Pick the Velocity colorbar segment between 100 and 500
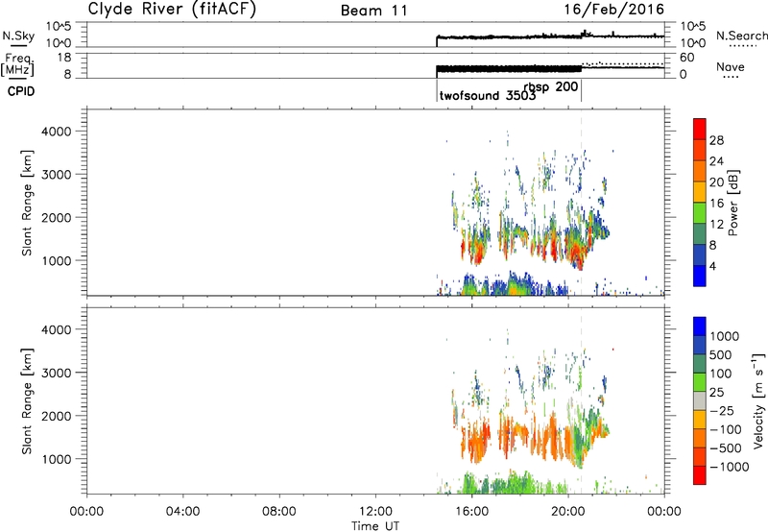This screenshot has height=532, width=768. click(x=700, y=364)
